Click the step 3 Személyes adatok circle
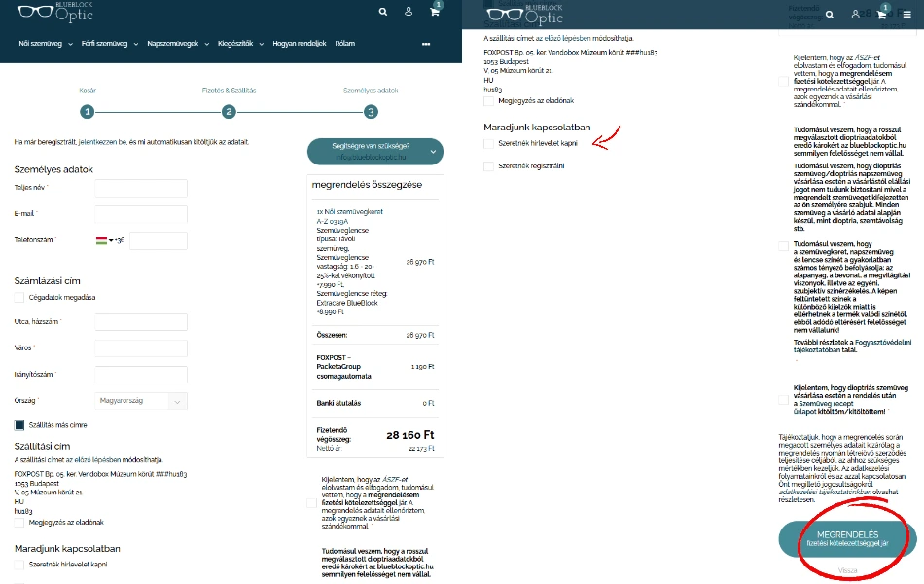Viewport: 924px width, 584px height. (371, 112)
